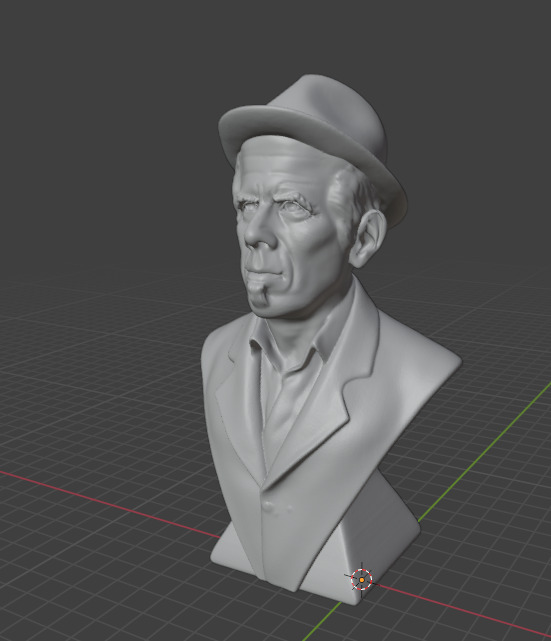Click the 3D cursor at bust base
This screenshot has height=641, width=551.
click(362, 580)
